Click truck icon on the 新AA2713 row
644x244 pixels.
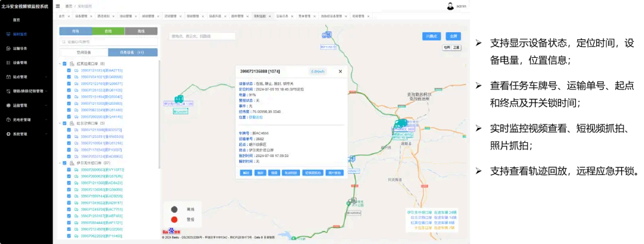point(76,71)
